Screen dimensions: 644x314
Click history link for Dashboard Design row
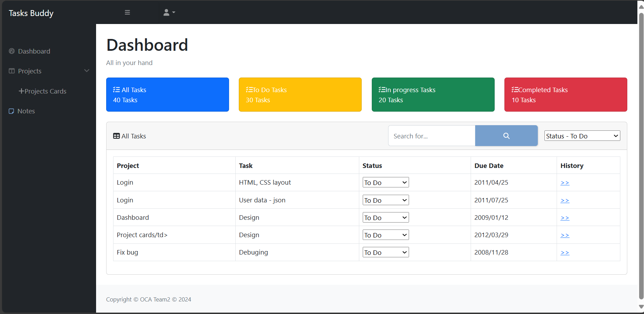pos(565,217)
